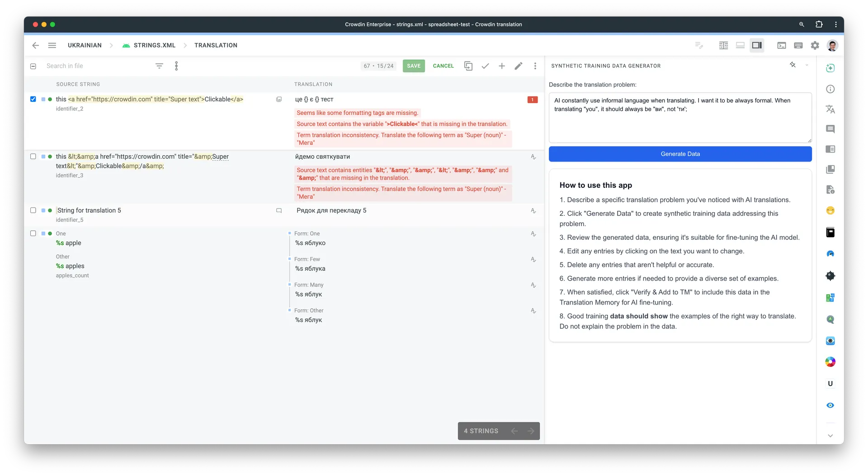
Task: Click the SAVE button
Action: click(414, 66)
